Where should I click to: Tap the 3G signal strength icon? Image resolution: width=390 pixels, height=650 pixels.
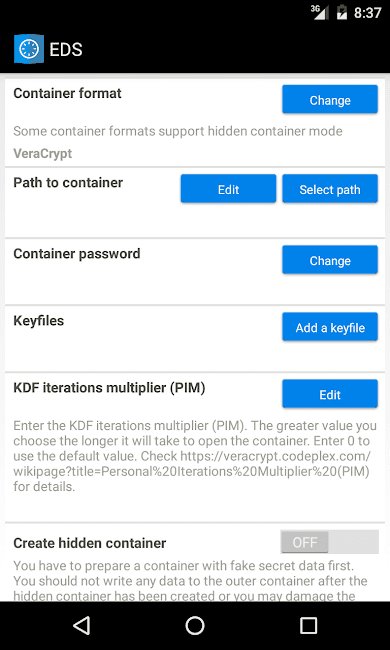[320, 12]
